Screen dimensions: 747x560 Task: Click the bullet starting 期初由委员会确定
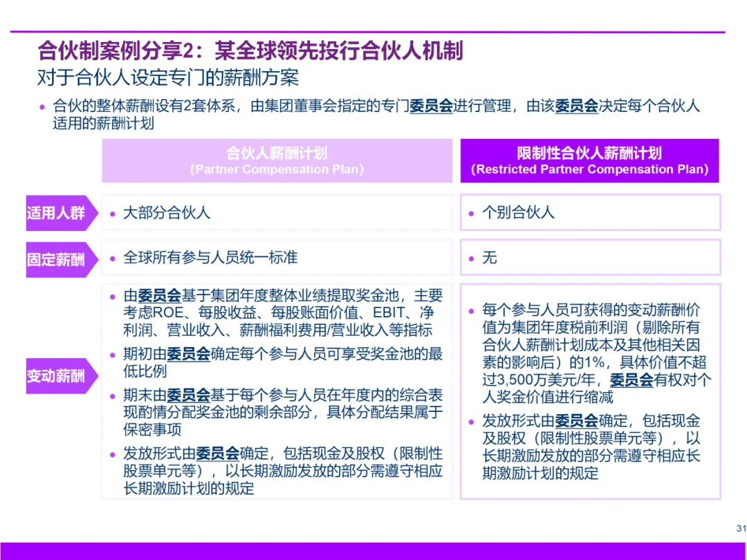[x=277, y=362]
